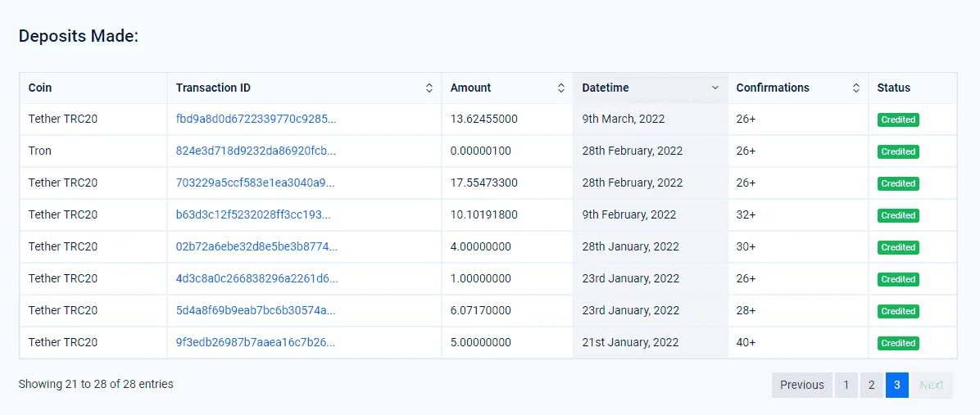The height and width of the screenshot is (415, 980).
Task: Open transaction 5d4a8f69b9eab7bc6b30574a link
Action: tap(256, 310)
